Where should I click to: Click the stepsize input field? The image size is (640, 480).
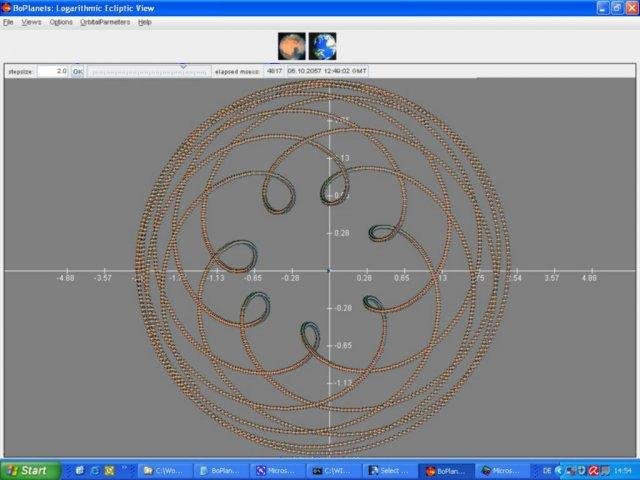(x=52, y=72)
